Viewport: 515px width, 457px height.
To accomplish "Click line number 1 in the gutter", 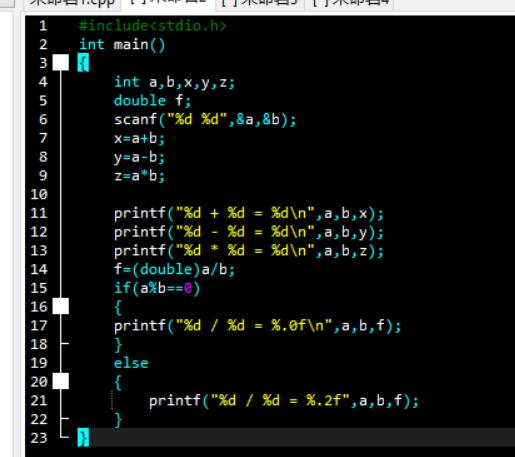I will tap(43, 26).
